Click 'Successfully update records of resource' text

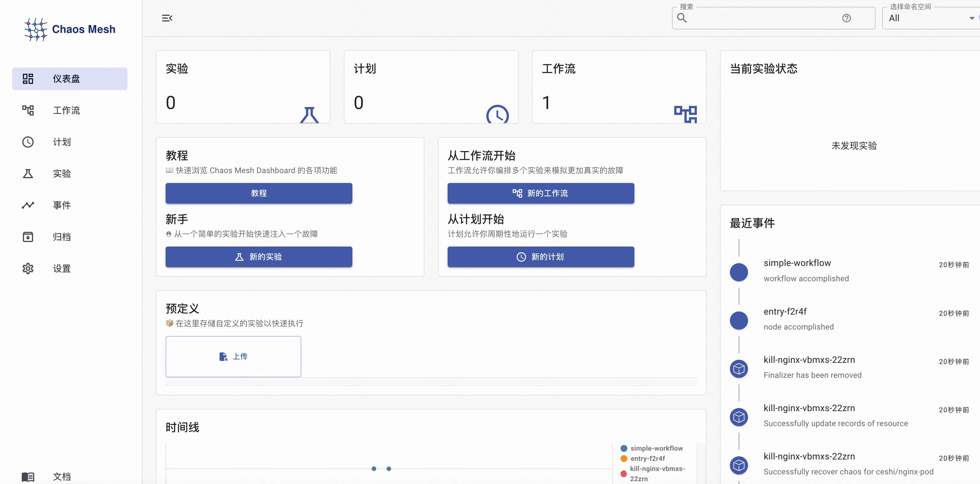pos(835,424)
